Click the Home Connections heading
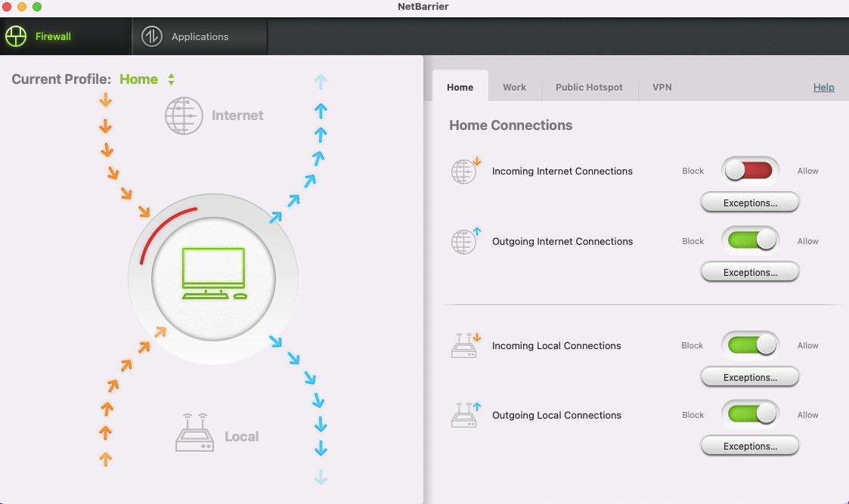 coord(510,125)
